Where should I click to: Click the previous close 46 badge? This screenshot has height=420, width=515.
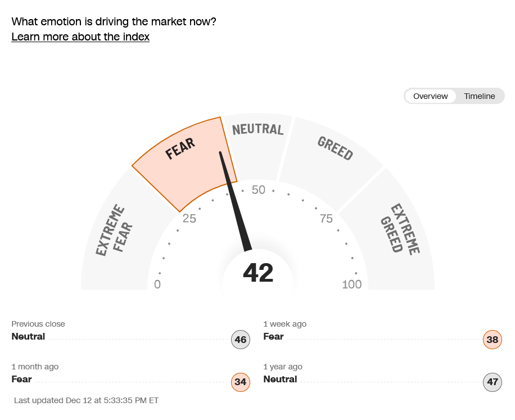[x=241, y=340]
